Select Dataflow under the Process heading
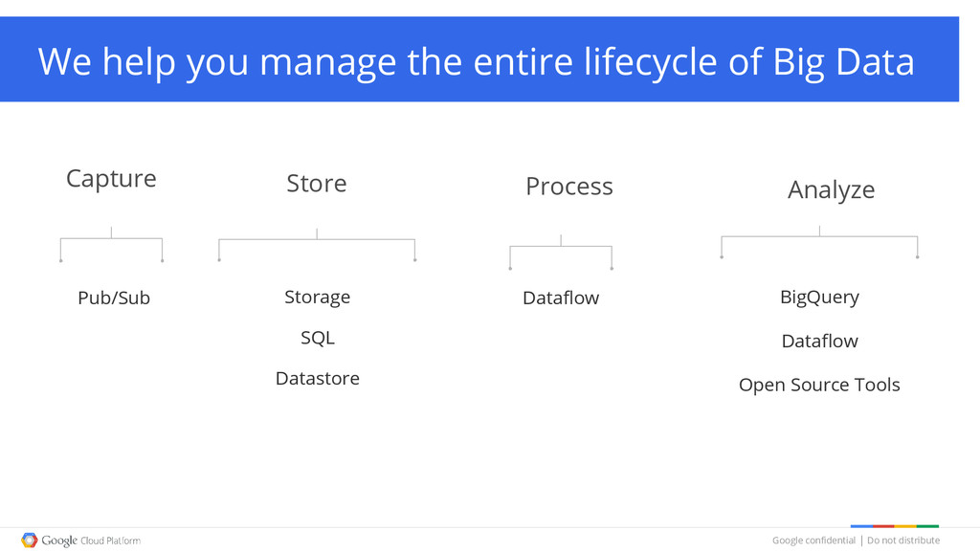Viewport: 980px width, 552px height. click(x=561, y=298)
